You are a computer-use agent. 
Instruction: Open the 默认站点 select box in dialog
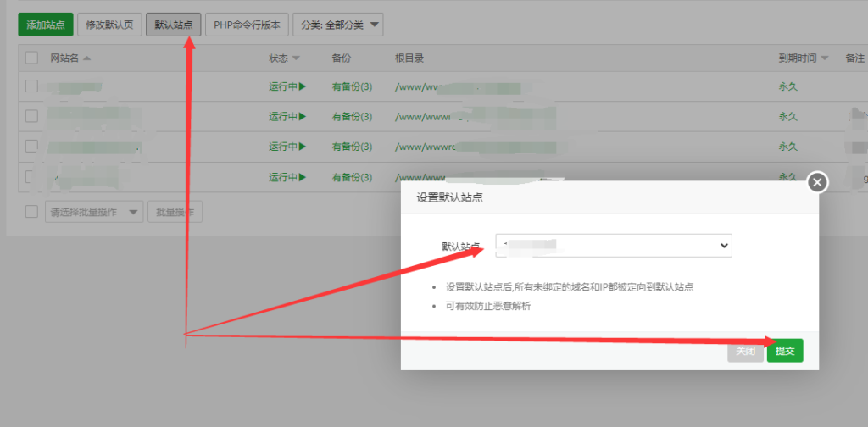tap(614, 246)
